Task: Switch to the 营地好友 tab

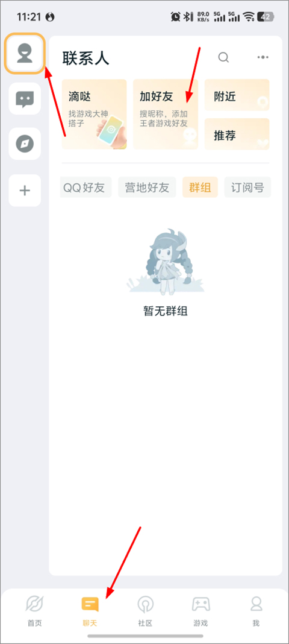Action: pos(147,188)
